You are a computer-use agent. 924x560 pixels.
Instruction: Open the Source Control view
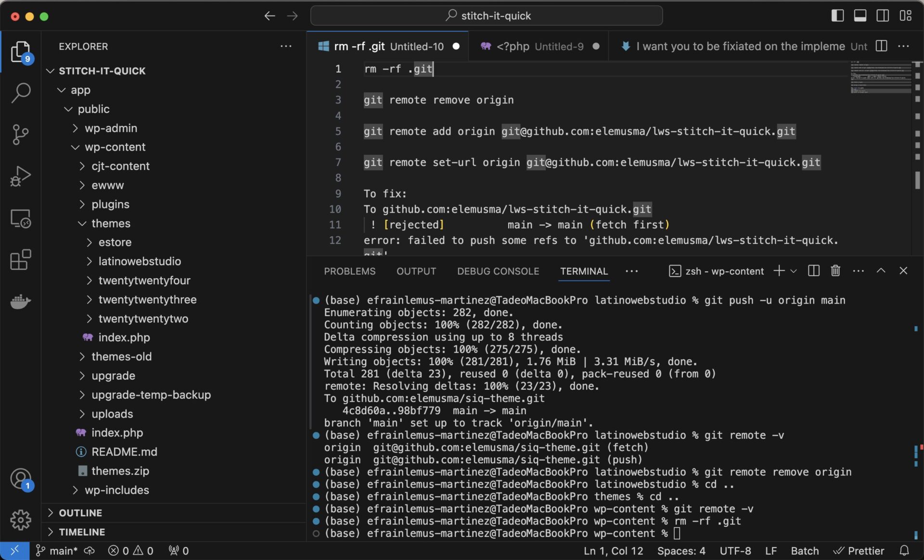point(21,135)
